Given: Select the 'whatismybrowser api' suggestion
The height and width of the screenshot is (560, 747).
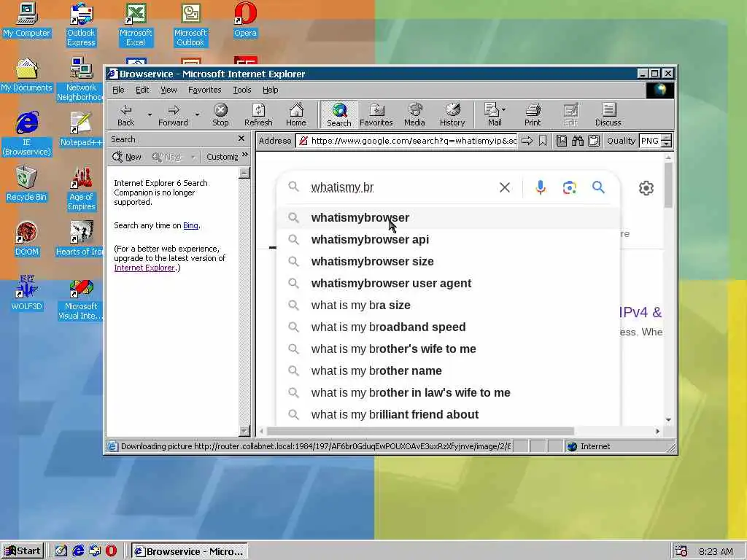Looking at the screenshot, I should point(448,239).
